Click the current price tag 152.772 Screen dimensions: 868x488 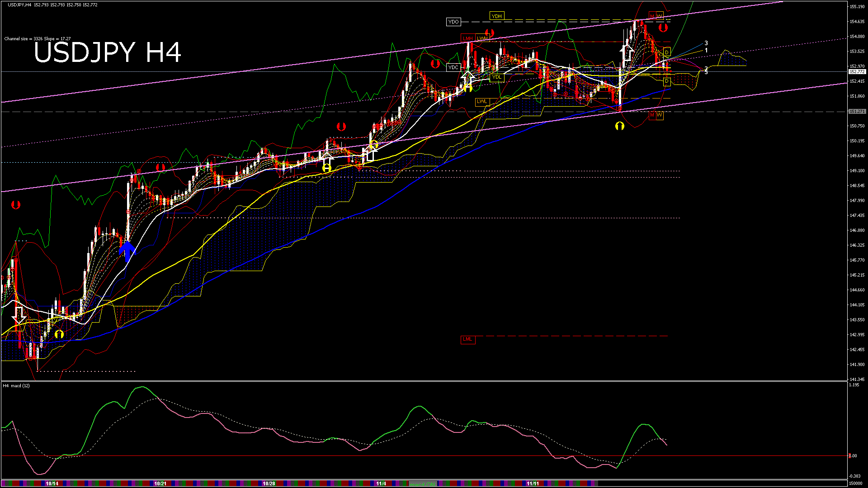pos(857,72)
